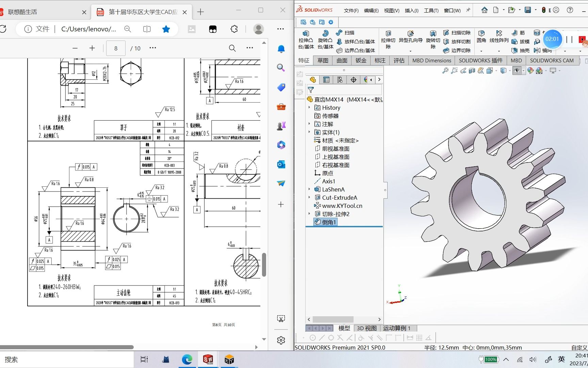Click Zoom to Fit in view toolbar
Viewport: 588px width, 368px height.
[x=445, y=71]
